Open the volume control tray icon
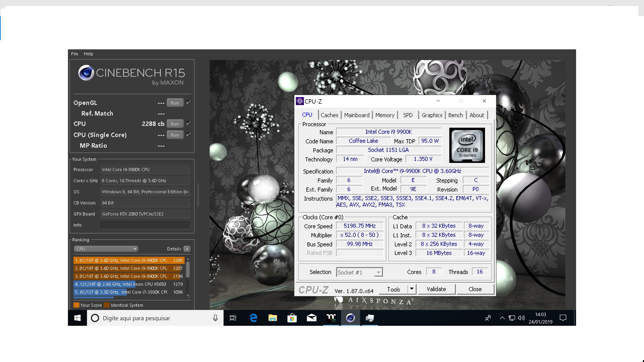 point(521,318)
